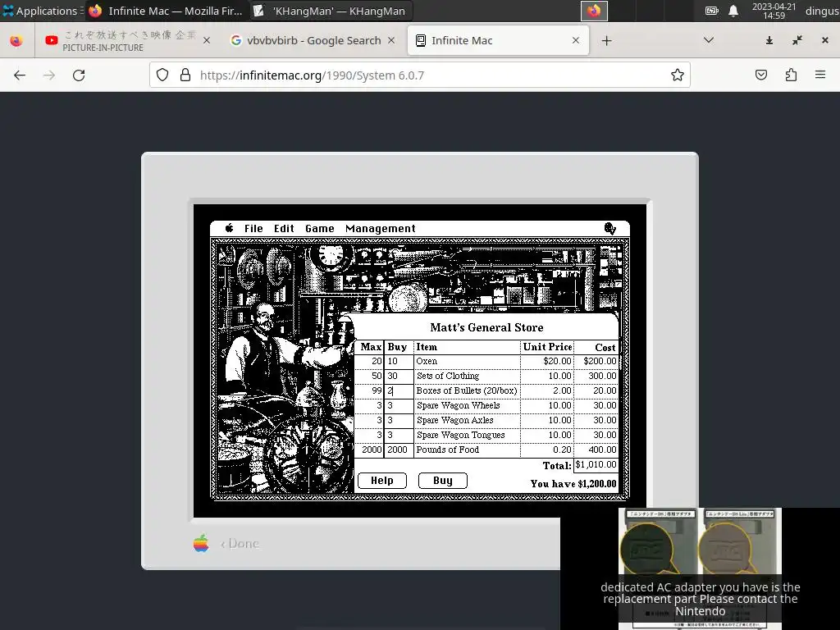Open the extensions puzzle icon
The image size is (840, 630).
pyautogui.click(x=791, y=75)
